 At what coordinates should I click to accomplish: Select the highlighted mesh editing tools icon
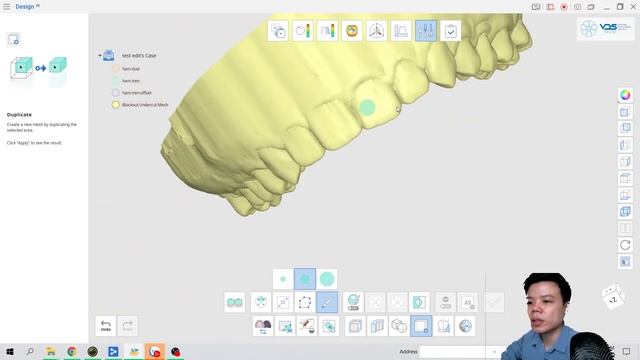[x=426, y=31]
